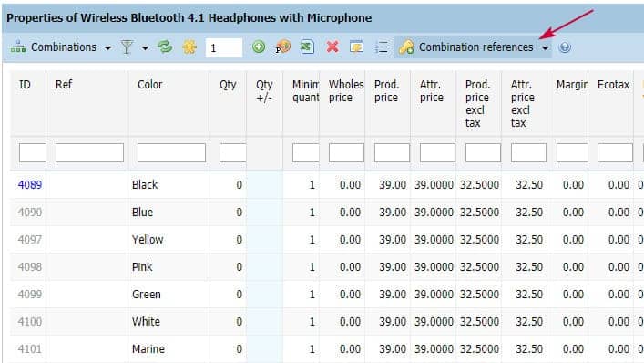644x363 pixels.
Task: Select combination ID 4099
Action: (x=30, y=295)
